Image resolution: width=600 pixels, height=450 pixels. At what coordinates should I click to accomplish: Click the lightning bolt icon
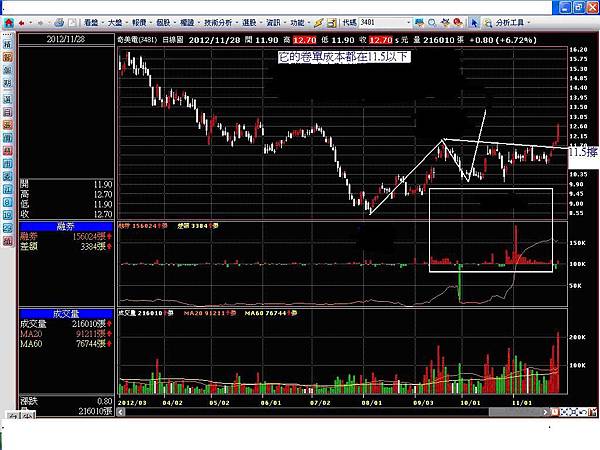coord(318,23)
